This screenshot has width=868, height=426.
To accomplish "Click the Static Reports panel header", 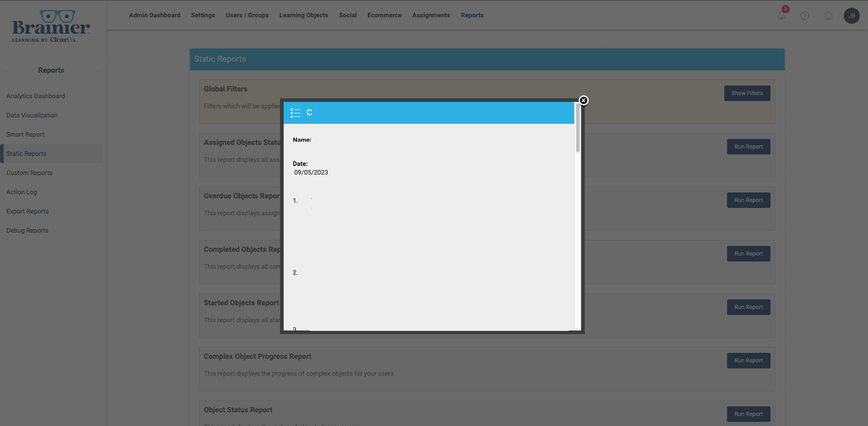I will (x=487, y=59).
